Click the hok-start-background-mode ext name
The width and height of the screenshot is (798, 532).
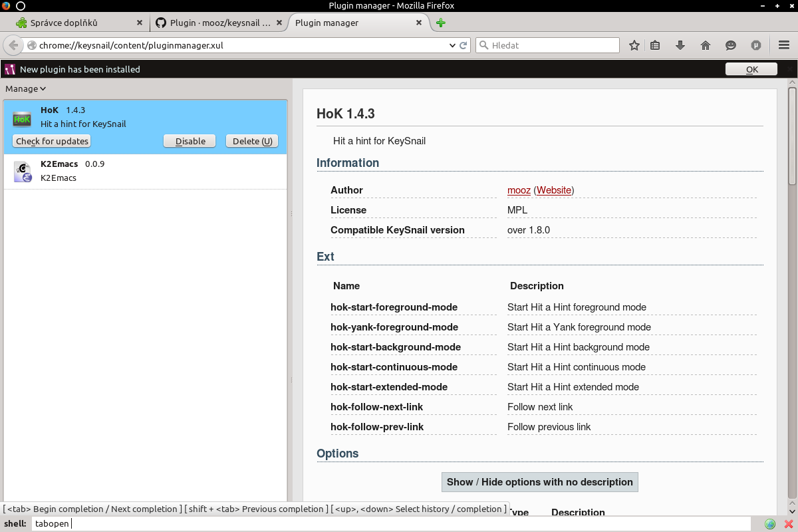click(396, 347)
